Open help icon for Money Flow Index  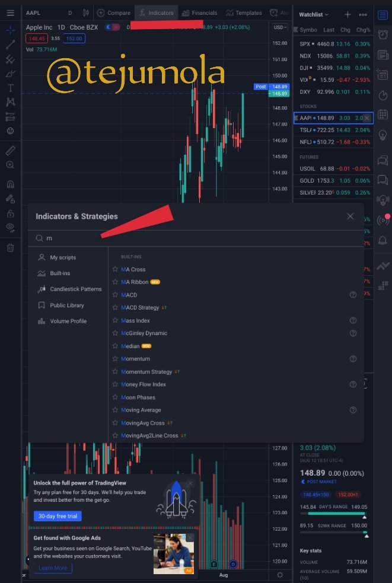pos(353,384)
